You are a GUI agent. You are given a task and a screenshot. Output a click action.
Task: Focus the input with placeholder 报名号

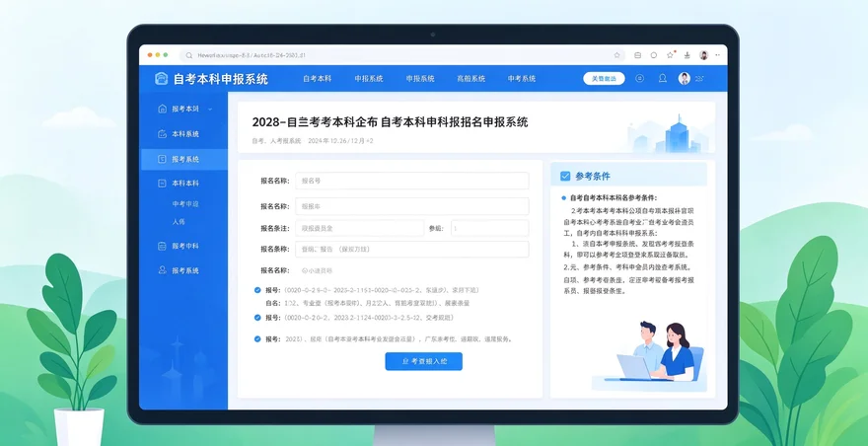point(412,181)
